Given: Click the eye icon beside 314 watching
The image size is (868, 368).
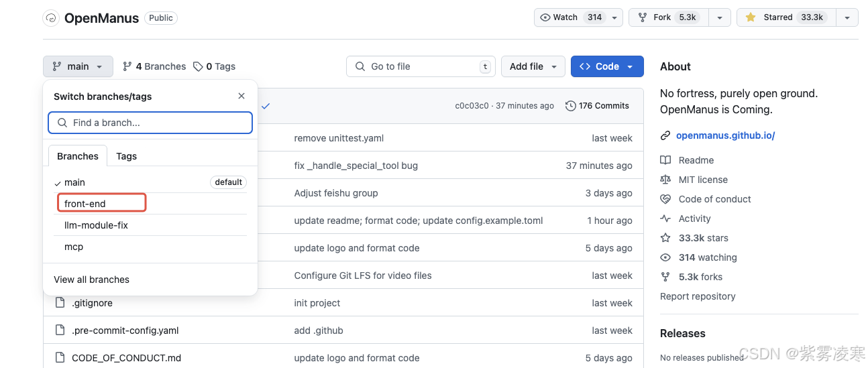Looking at the screenshot, I should [665, 257].
